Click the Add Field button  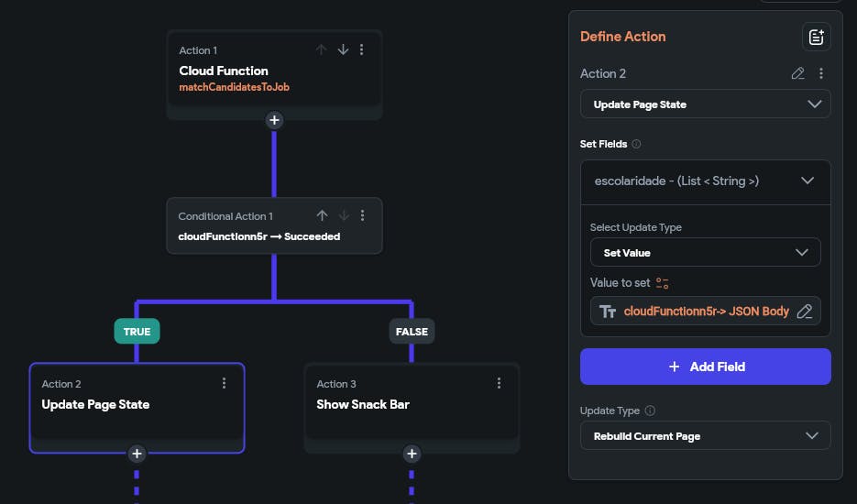click(x=705, y=367)
